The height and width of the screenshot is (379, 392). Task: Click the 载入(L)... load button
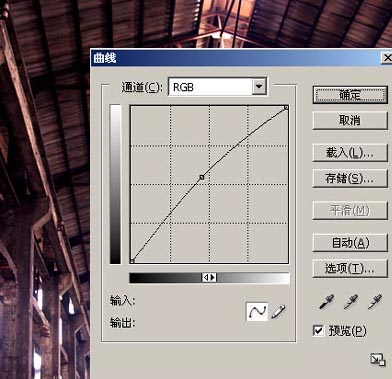pos(350,153)
